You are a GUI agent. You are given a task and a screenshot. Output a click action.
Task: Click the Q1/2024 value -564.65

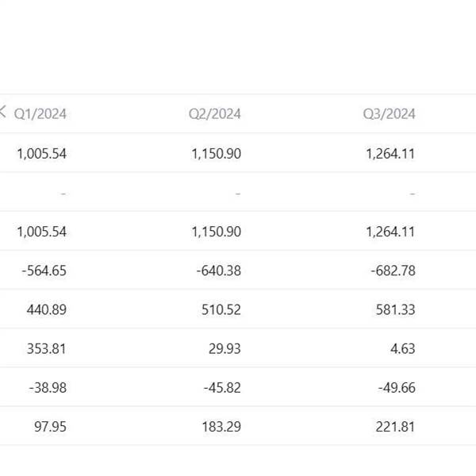[44, 271]
